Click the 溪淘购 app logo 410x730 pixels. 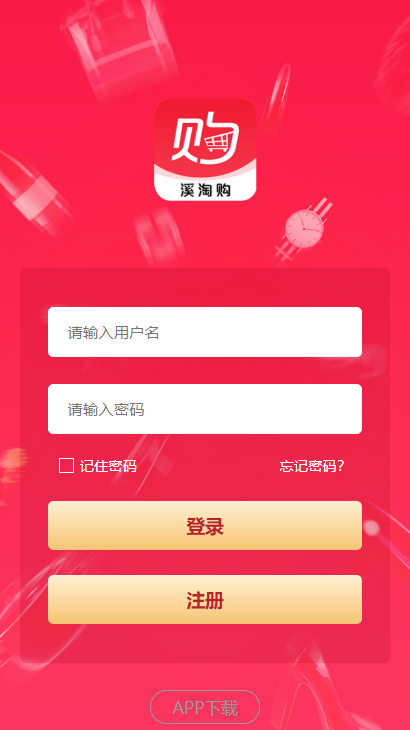205,149
